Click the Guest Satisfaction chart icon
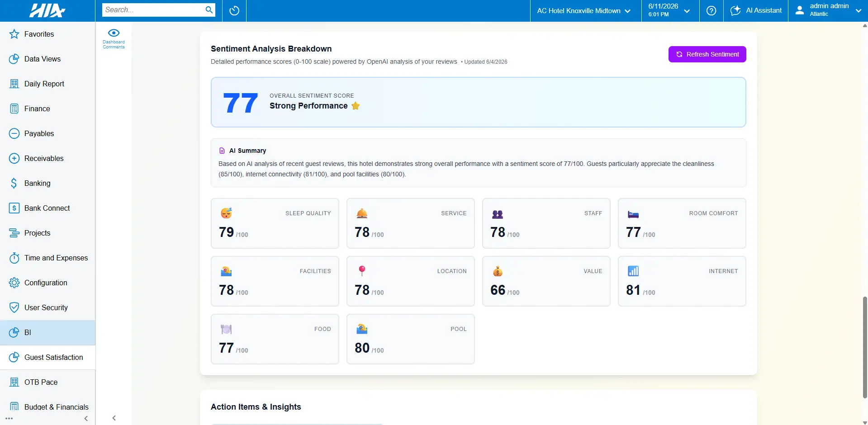 pyautogui.click(x=14, y=357)
